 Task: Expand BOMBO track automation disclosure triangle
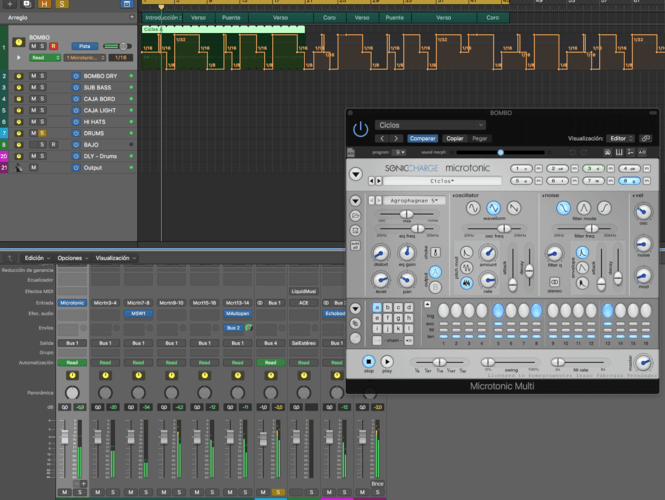click(x=19, y=57)
